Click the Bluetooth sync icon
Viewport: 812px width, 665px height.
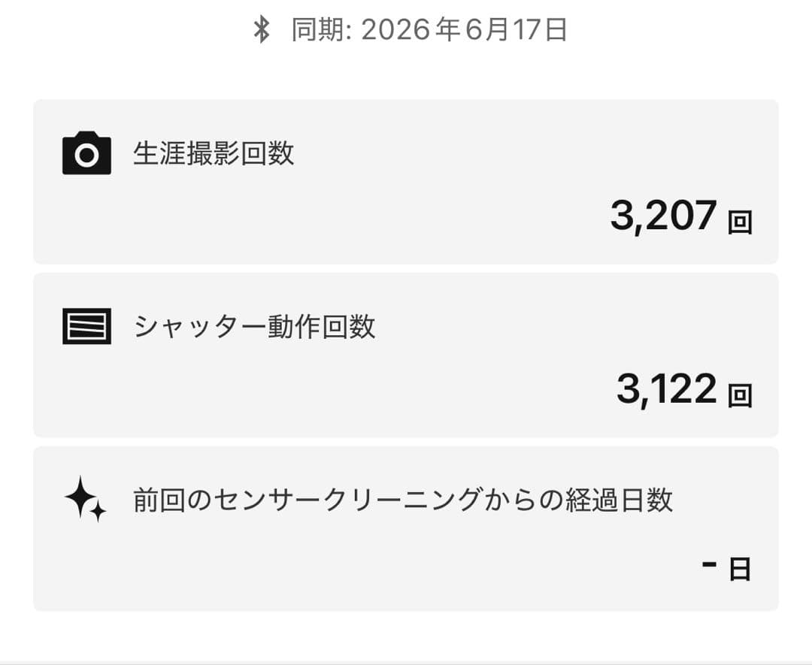coord(262,29)
